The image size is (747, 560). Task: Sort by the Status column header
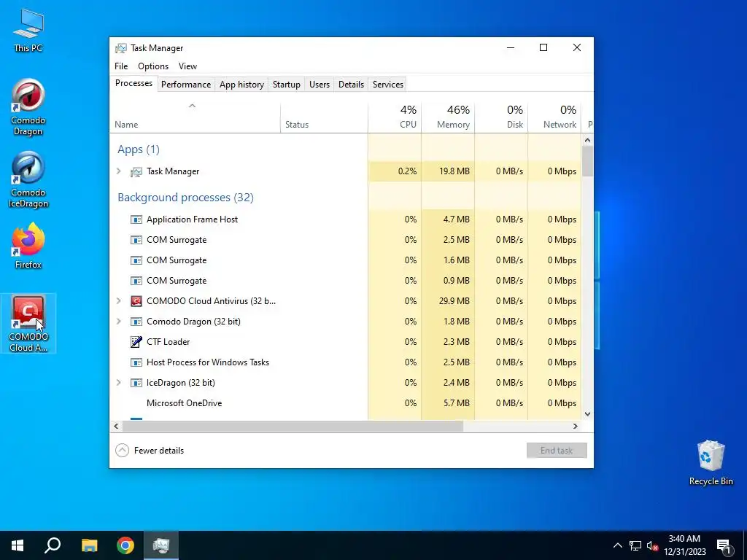coord(324,117)
